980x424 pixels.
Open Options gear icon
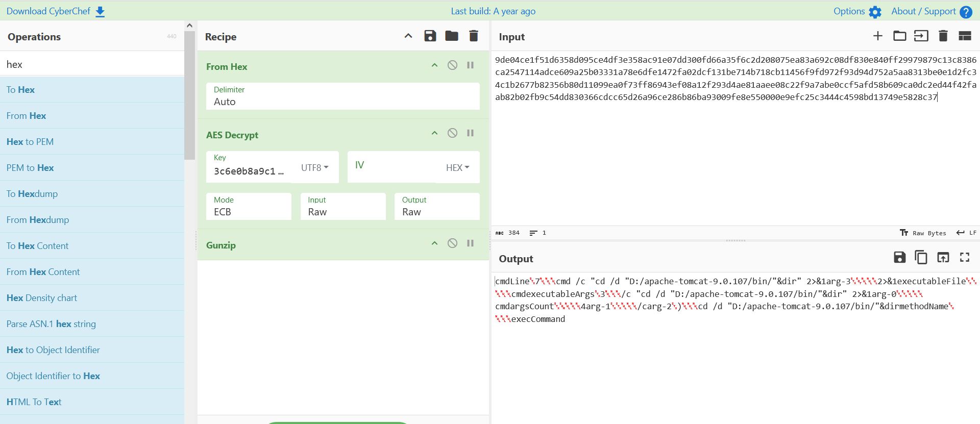pos(875,12)
